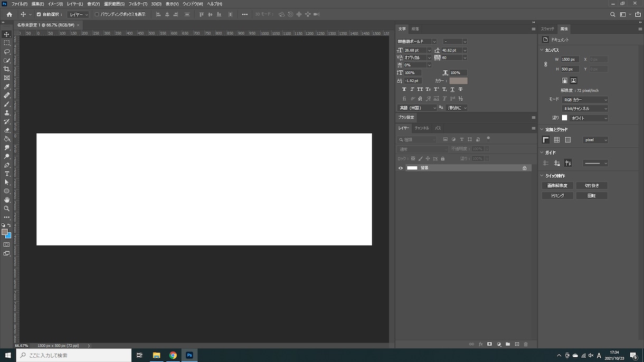This screenshot has width=644, height=362.
Task: Open the ホワイト fill dropdown
Action: (x=589, y=118)
